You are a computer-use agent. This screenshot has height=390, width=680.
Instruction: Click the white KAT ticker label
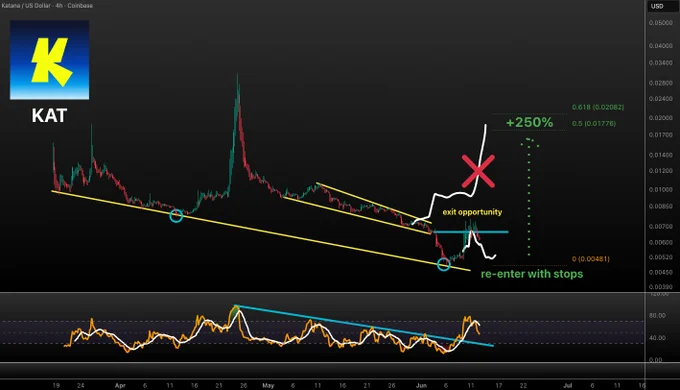tap(49, 116)
